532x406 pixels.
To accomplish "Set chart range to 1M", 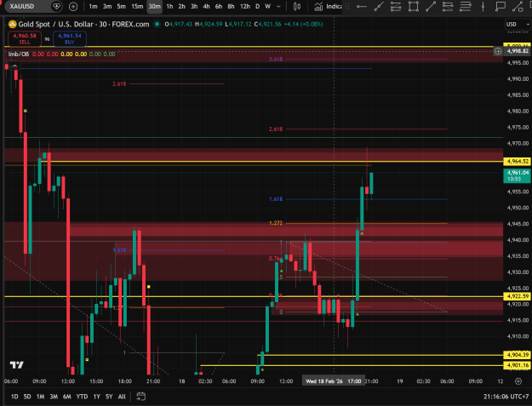I will point(40,396).
